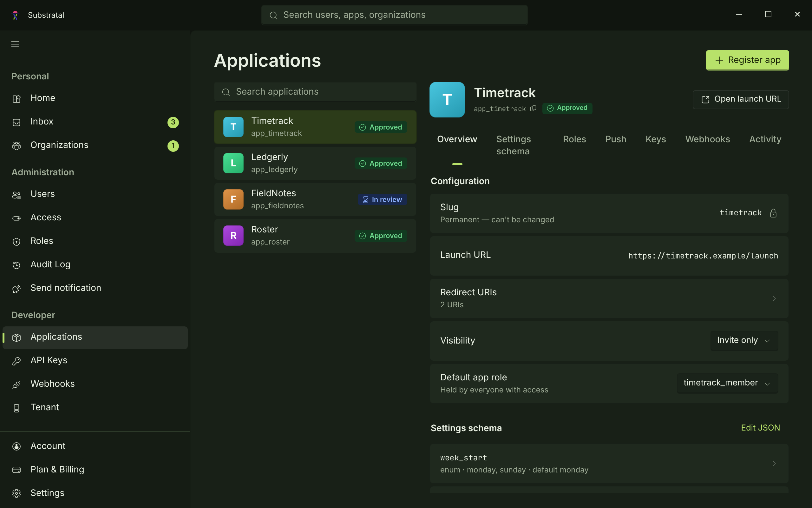Click the Substratal logo icon
The width and height of the screenshot is (812, 508).
pos(16,15)
